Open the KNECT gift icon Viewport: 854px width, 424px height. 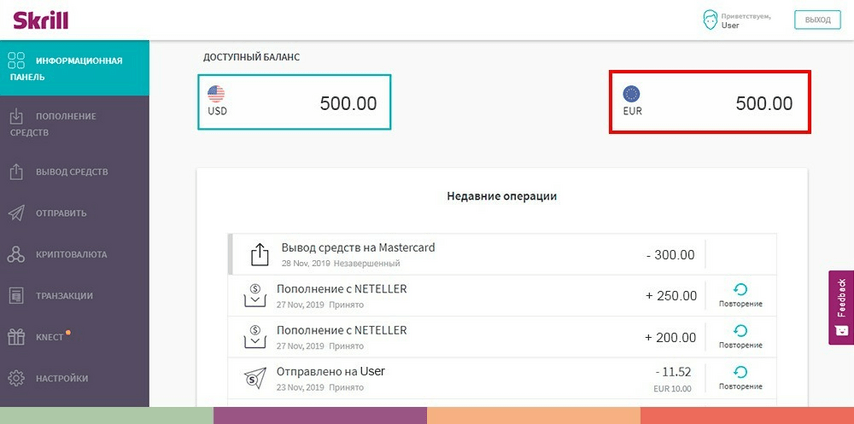(16, 337)
